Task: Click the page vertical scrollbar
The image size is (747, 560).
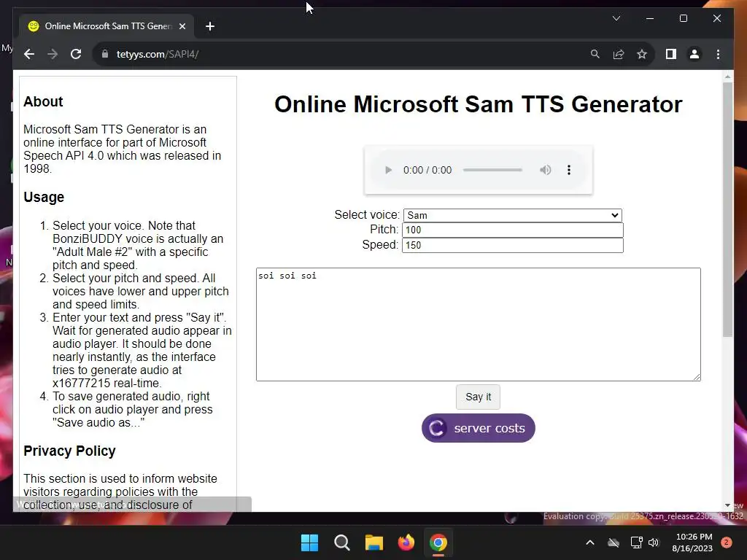Action: click(x=727, y=209)
